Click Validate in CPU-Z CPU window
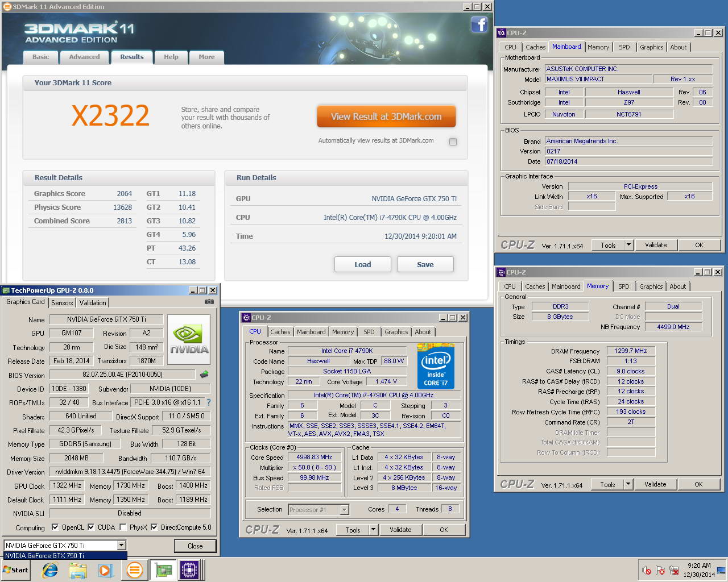Image resolution: width=728 pixels, height=582 pixels. click(x=400, y=530)
